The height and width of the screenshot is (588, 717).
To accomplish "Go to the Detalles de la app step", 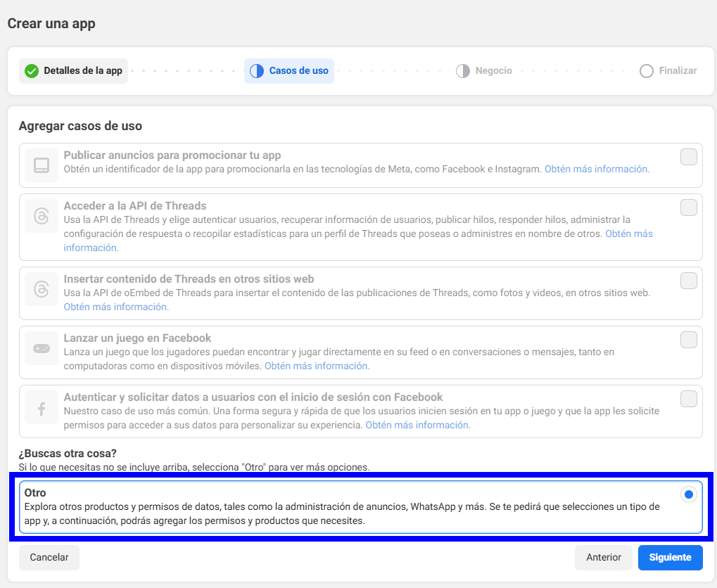I will point(74,71).
